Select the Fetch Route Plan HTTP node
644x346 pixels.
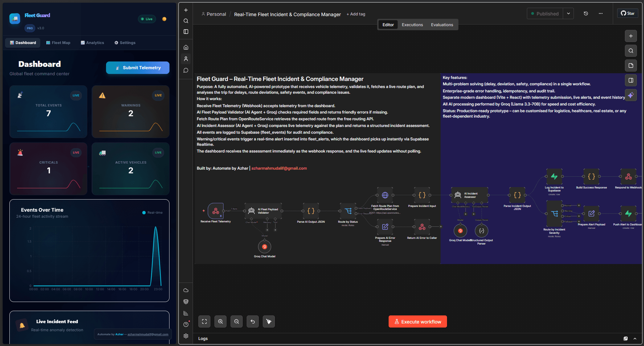[385, 195]
